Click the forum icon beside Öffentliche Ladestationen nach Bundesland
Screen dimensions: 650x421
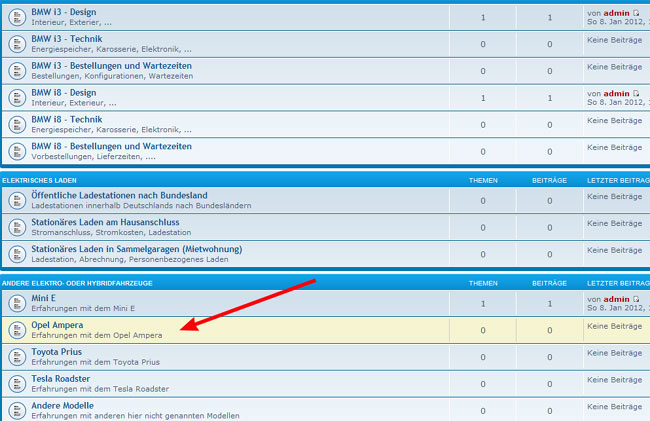point(16,200)
